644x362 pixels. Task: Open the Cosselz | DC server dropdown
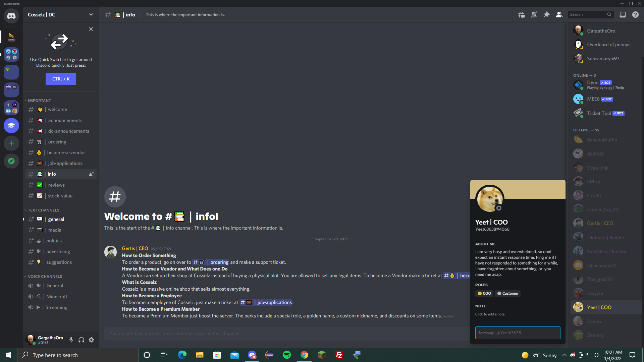pos(61,15)
